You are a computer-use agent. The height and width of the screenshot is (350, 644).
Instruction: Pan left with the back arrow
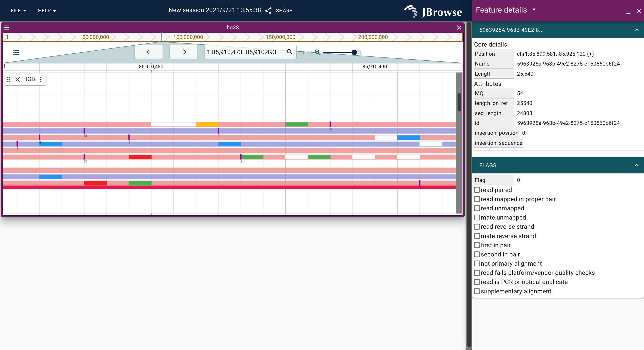coord(148,52)
